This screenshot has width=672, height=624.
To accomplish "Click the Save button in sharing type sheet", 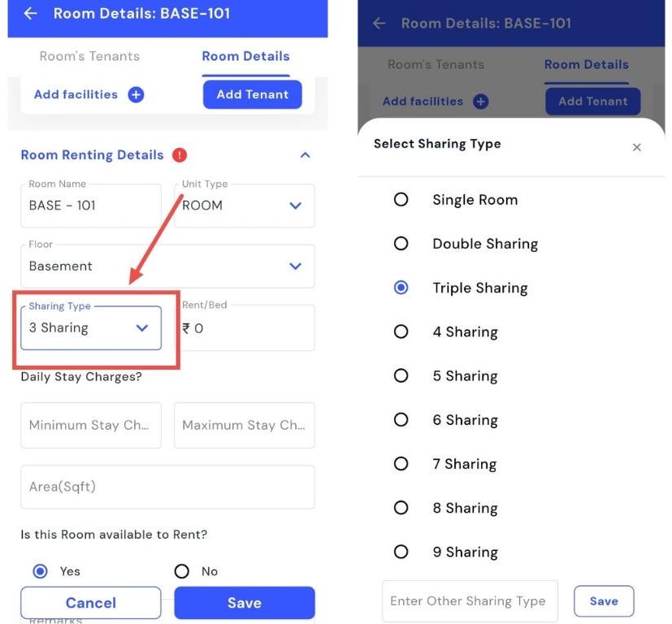I will 604,601.
